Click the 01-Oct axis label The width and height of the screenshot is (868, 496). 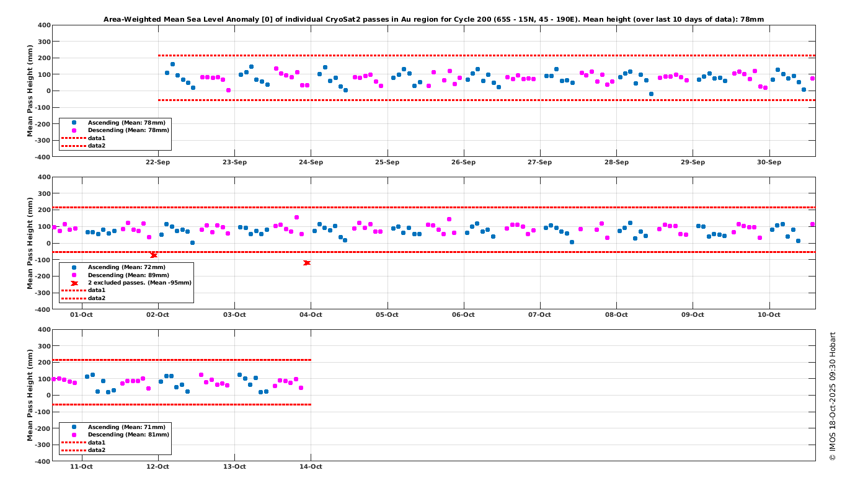[82, 314]
